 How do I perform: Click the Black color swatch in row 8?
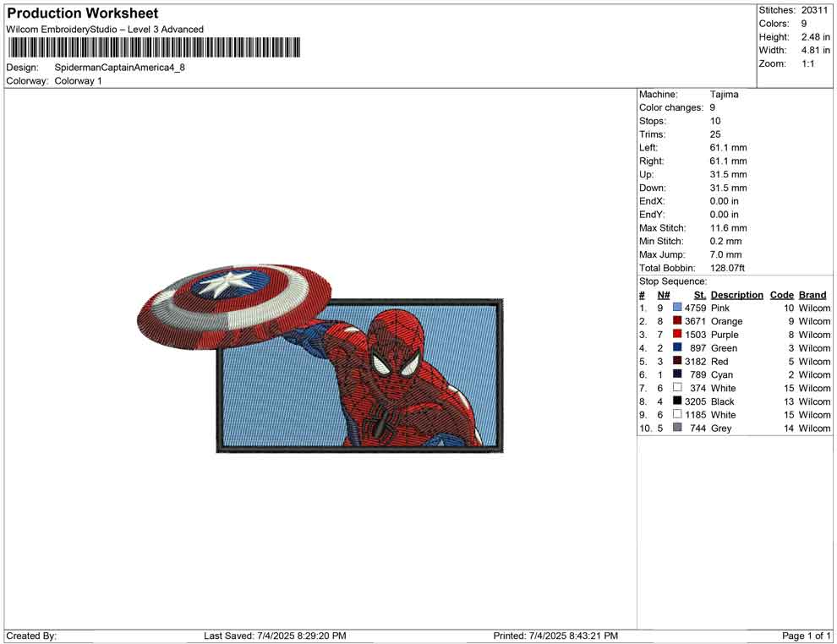click(x=677, y=401)
